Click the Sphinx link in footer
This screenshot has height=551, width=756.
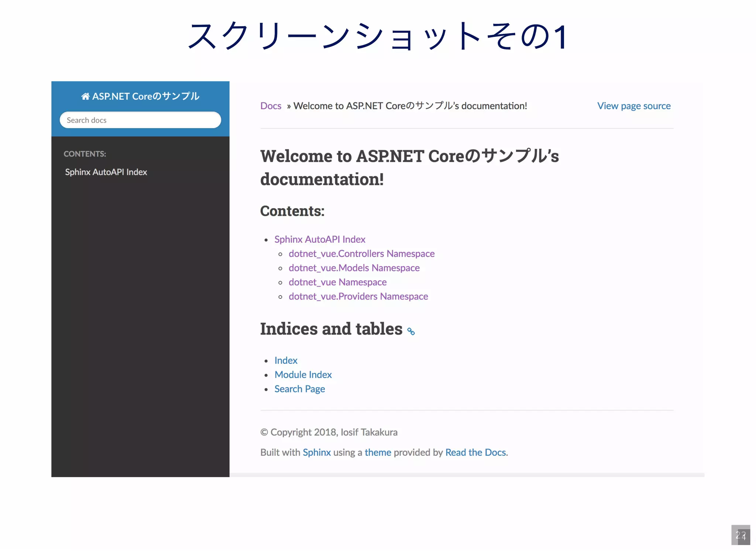tap(316, 453)
